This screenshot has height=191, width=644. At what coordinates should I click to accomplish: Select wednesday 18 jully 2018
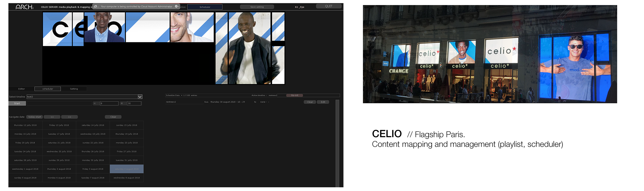coord(93,134)
